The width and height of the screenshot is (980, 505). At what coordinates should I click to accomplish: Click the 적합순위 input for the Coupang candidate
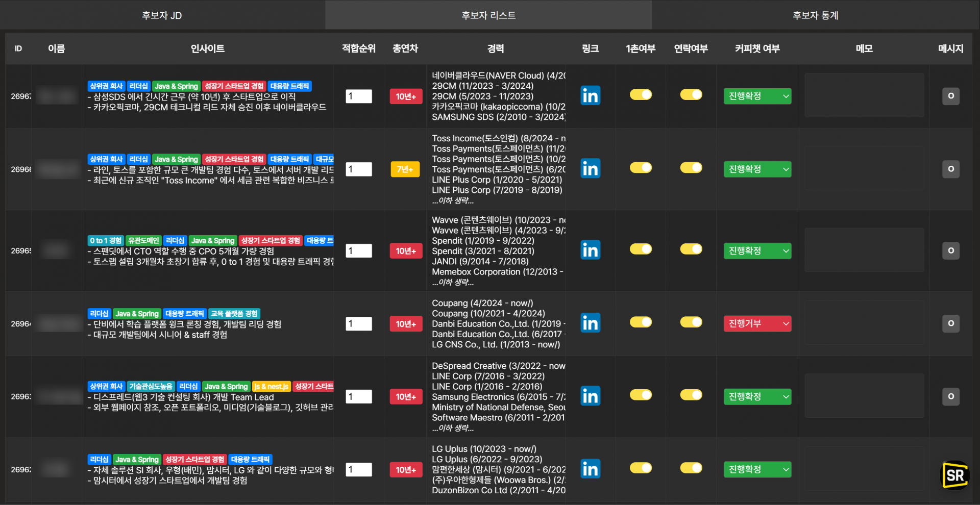tap(359, 323)
